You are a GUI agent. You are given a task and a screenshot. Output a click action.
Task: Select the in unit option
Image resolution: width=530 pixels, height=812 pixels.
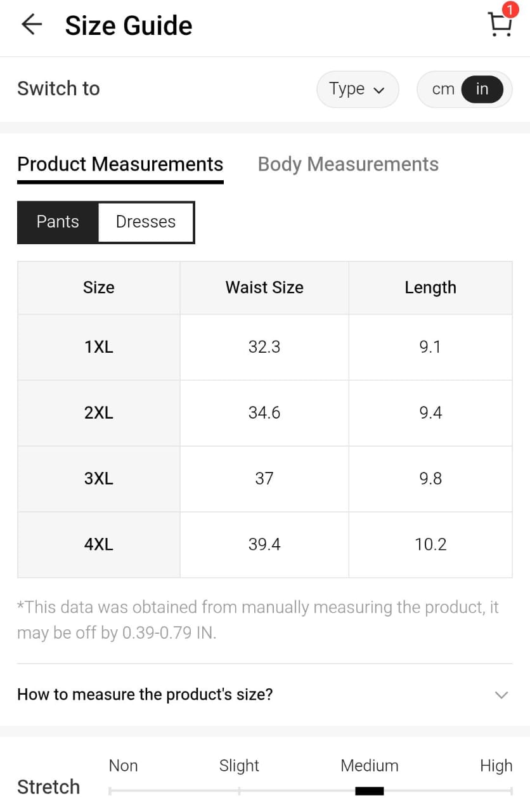click(482, 89)
